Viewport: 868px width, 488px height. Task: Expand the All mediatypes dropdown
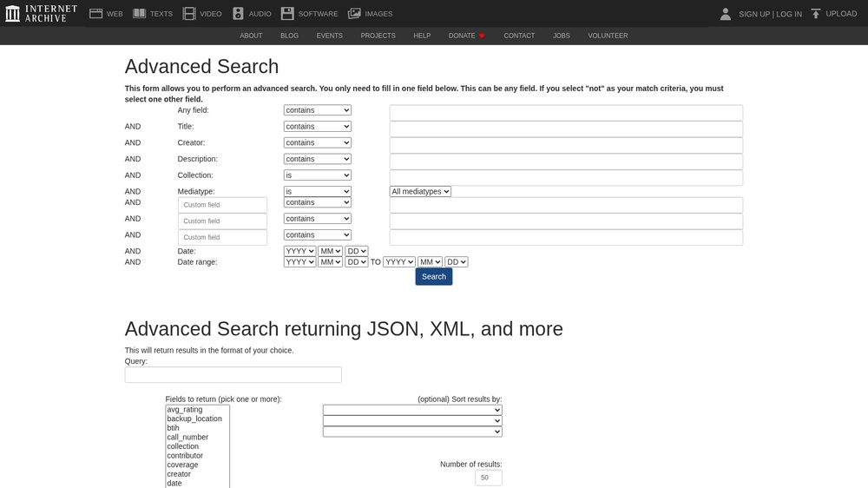420,191
